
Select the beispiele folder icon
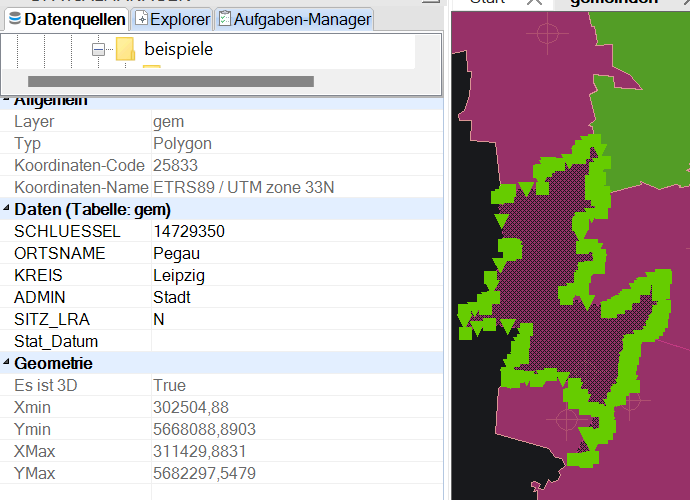[x=125, y=49]
